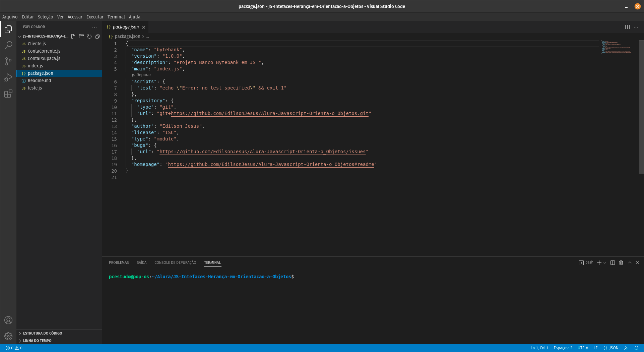Screen dimensions: 644x352
Task: Open the Accounts icon in activity bar
Action: pos(8,320)
